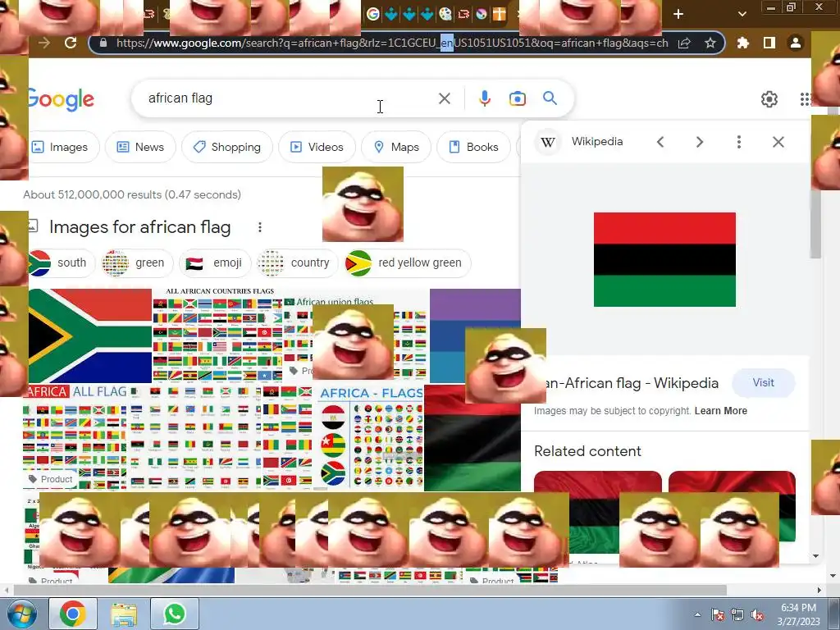Image resolution: width=840 pixels, height=630 pixels.
Task: Open Google settings gear icon
Action: click(x=769, y=99)
